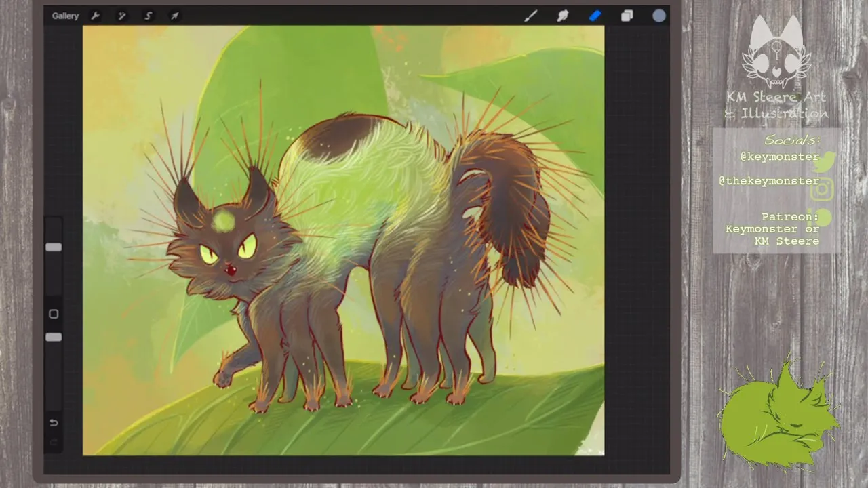
Task: Tap the square modify button in sidebar
Action: [54, 314]
